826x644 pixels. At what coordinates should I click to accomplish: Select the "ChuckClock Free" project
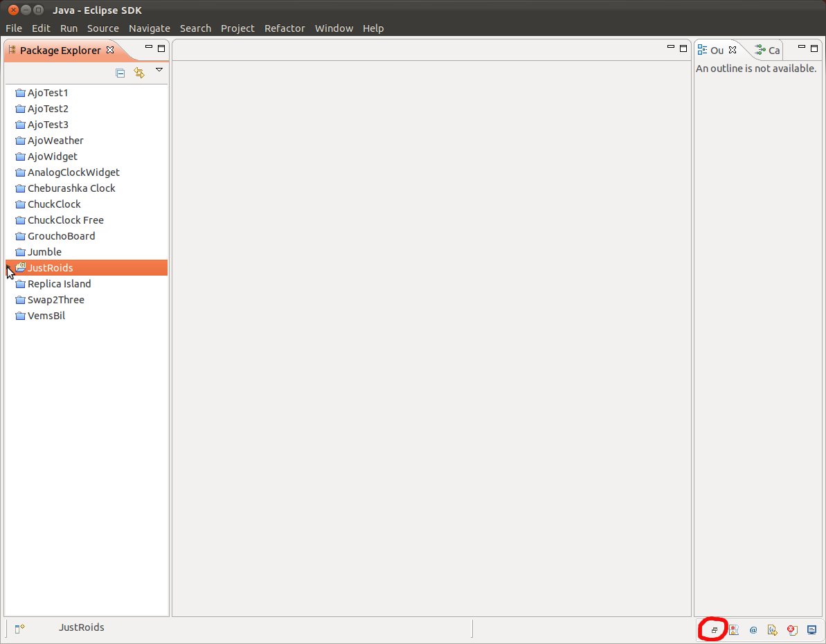point(66,220)
